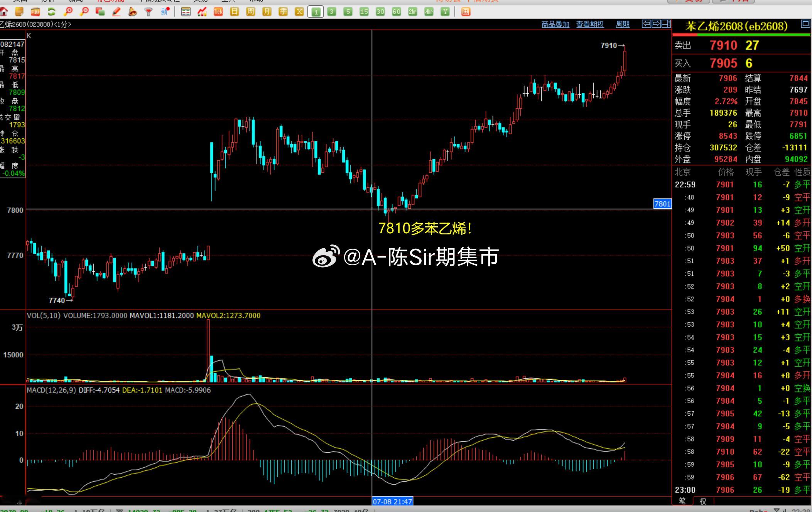Click the red home icon in toolbar
812x512 pixels.
pos(4,12)
